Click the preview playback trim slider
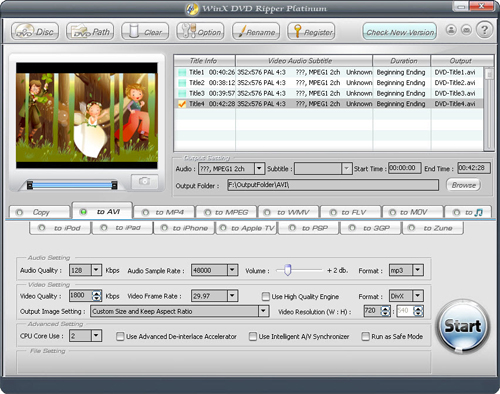The height and width of the screenshot is (394, 500). click(72, 185)
